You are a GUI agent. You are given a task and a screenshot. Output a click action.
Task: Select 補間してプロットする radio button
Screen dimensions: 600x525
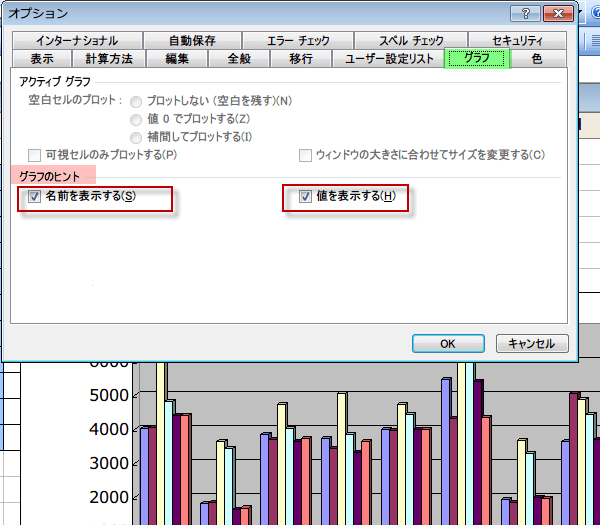[136, 137]
